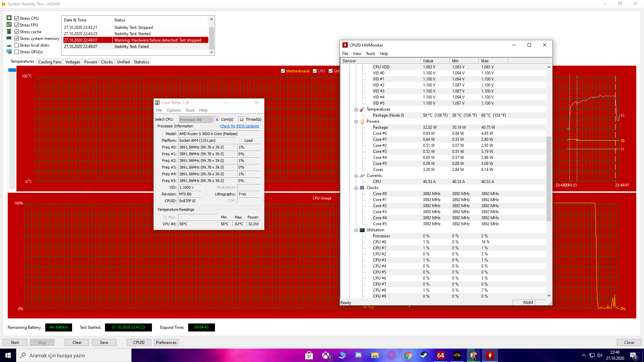Open Steam from the taskbar
The width and height of the screenshot is (644, 362).
[424, 355]
